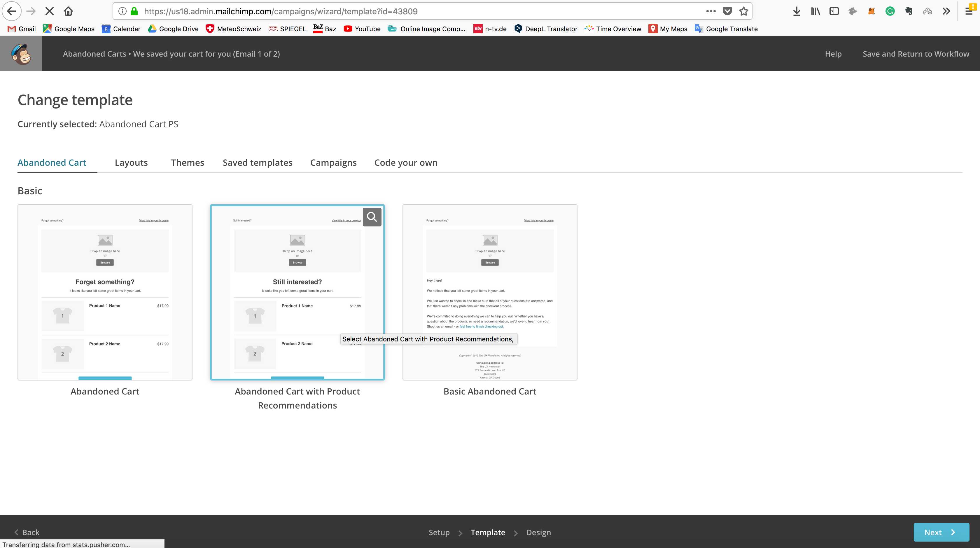Show site information icon in address bar
Image resolution: width=980 pixels, height=548 pixels.
122,11
